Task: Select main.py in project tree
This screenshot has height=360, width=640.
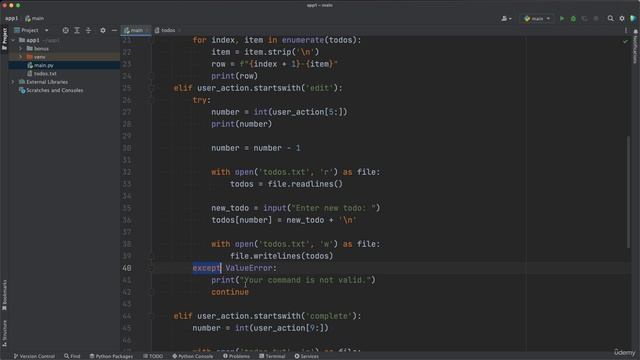Action: point(44,65)
